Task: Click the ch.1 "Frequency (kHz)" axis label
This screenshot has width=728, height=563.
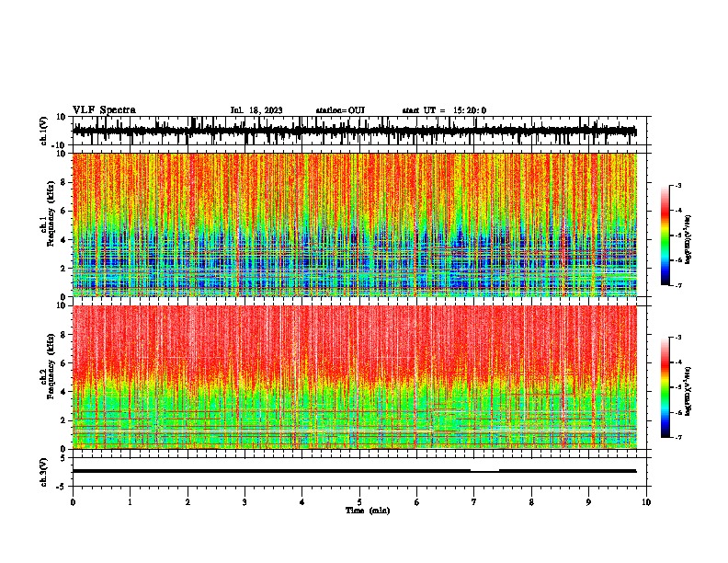Action: (49, 214)
